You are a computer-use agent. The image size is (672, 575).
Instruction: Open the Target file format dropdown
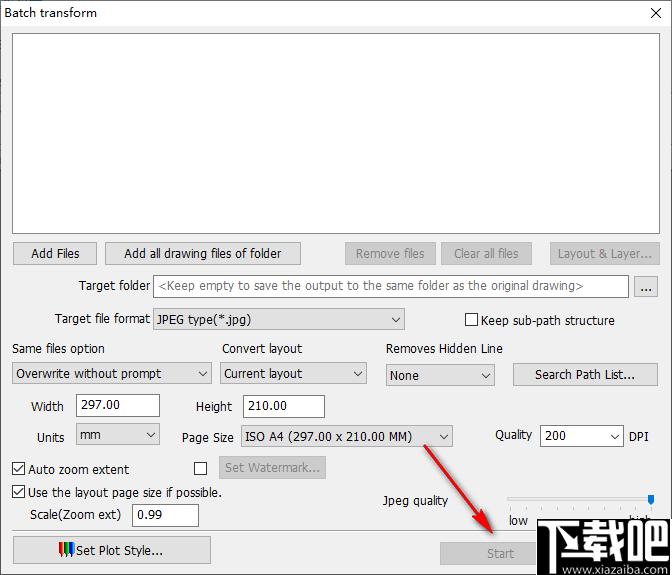279,319
